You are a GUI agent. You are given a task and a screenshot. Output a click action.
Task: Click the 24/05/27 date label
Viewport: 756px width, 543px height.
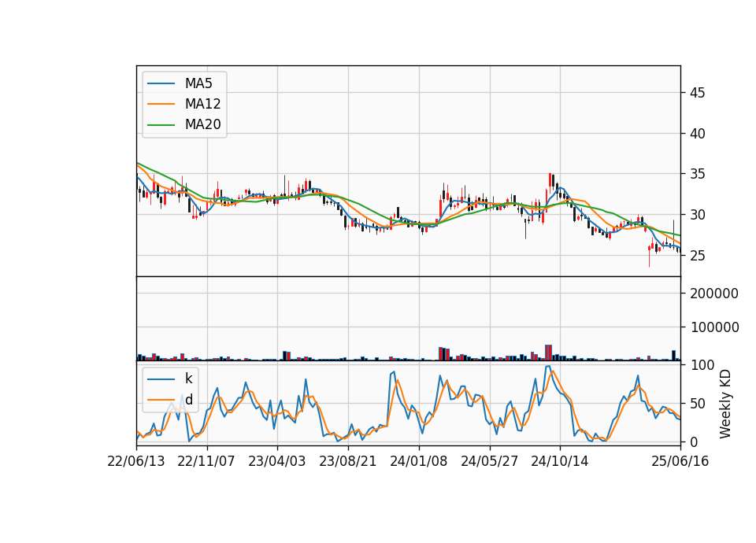coord(489,461)
